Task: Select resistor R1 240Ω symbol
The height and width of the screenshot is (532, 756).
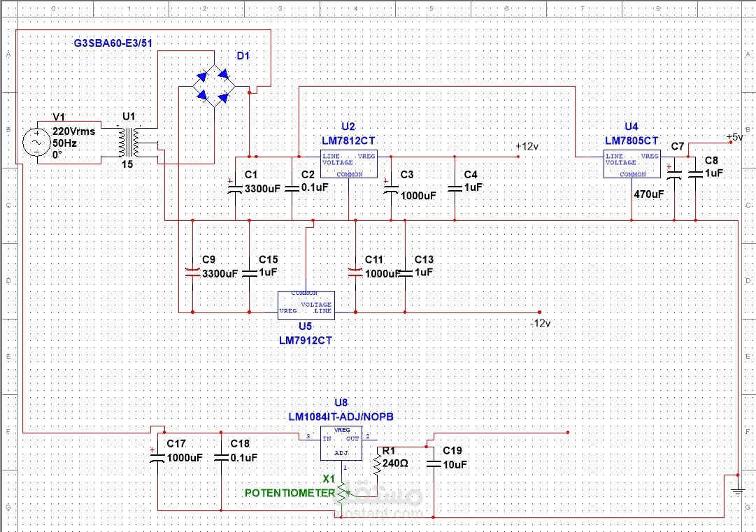Action: [377, 464]
